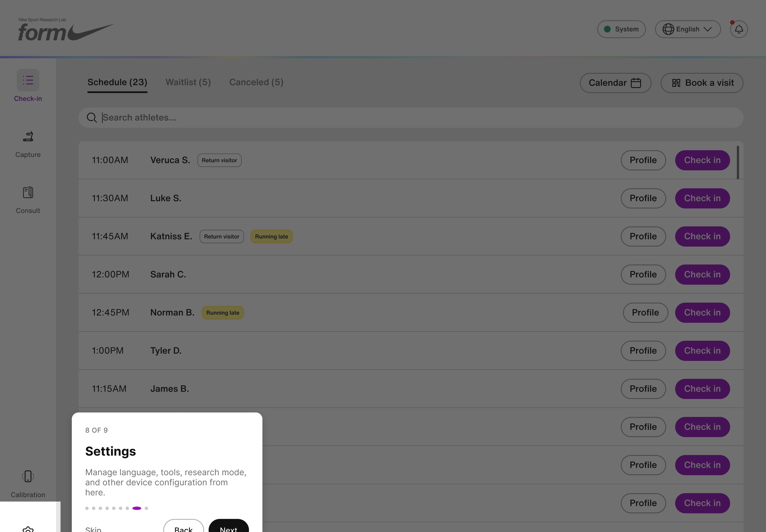
Task: Click the search magnifier icon
Action: 92,118
